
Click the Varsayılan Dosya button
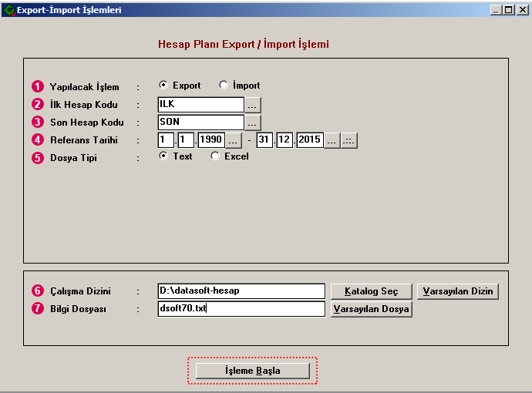click(x=372, y=309)
